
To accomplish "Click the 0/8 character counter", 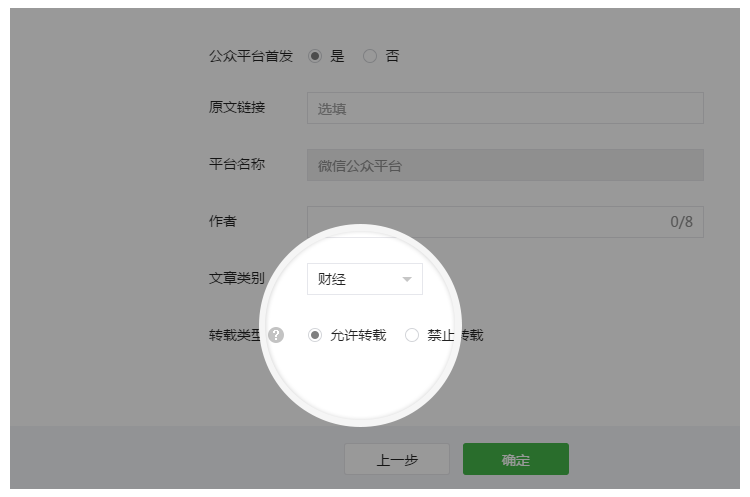I will (x=681, y=222).
